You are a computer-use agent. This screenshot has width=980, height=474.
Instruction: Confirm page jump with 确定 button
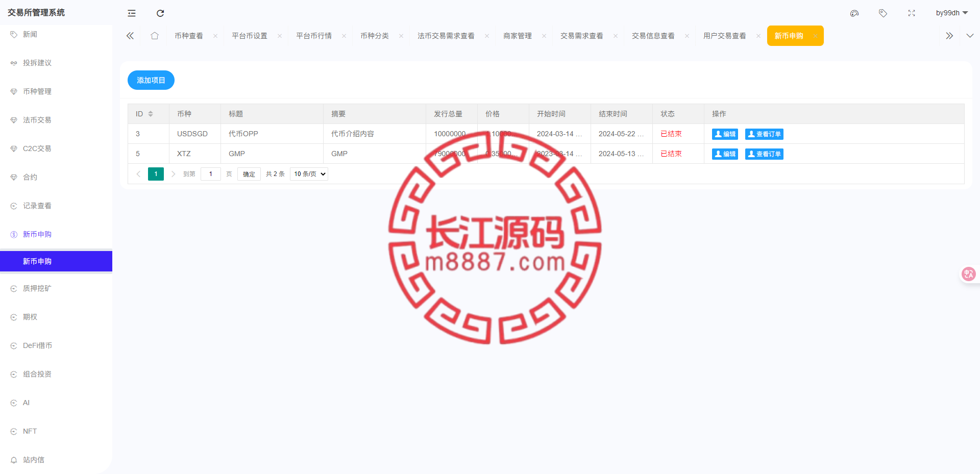249,174
